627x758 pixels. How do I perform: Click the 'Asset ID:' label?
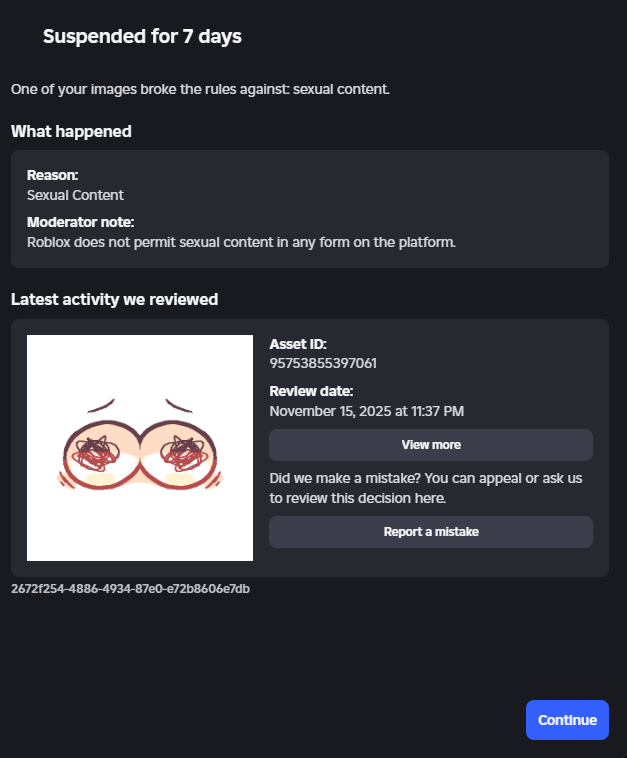298,343
